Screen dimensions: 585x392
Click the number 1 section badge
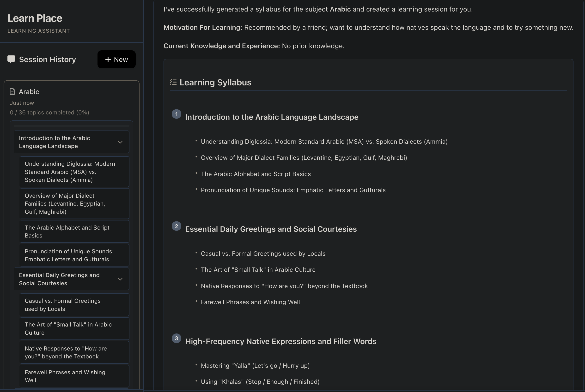[177, 114]
